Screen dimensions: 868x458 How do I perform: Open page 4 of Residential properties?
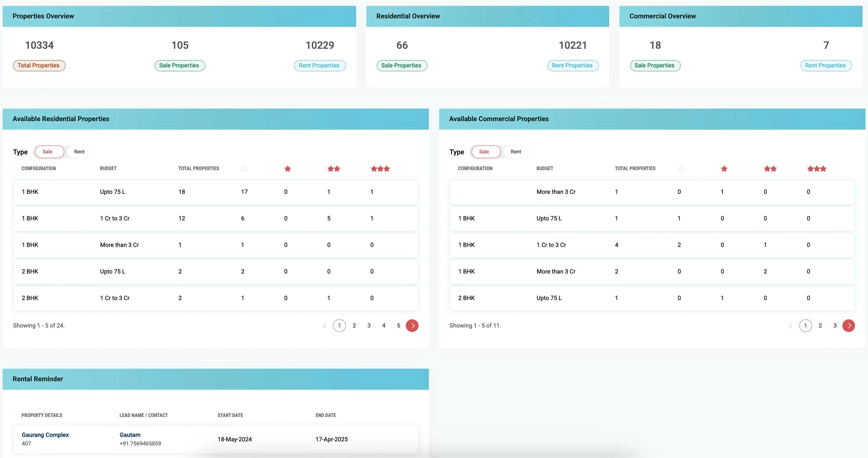384,325
